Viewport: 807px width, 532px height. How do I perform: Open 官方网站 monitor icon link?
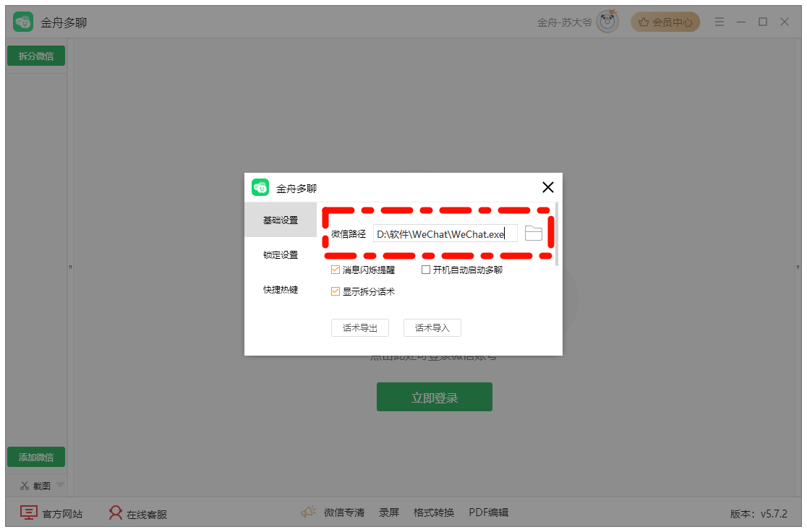(28, 512)
